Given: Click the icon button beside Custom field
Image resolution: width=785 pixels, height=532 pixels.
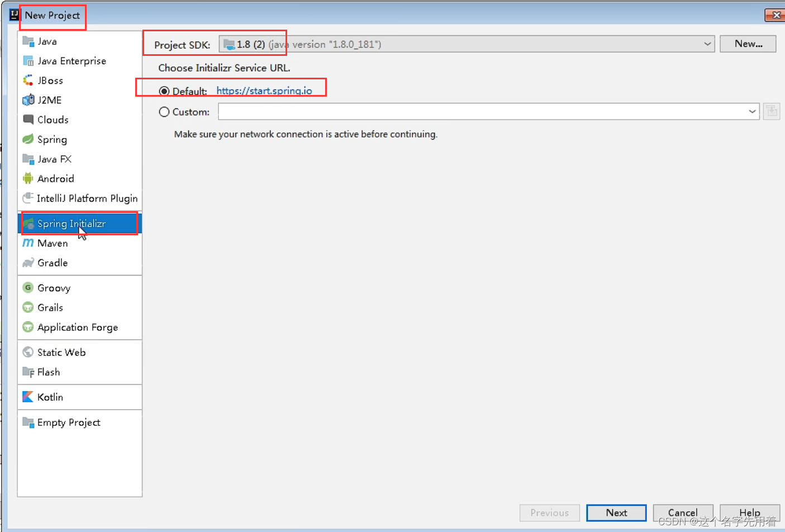Looking at the screenshot, I should tap(772, 111).
